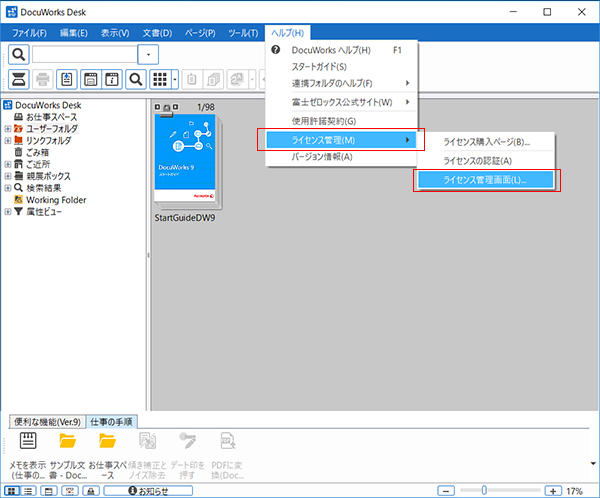Toggle the status bar lock icon
This screenshot has height=498, width=600.
pyautogui.click(x=91, y=491)
